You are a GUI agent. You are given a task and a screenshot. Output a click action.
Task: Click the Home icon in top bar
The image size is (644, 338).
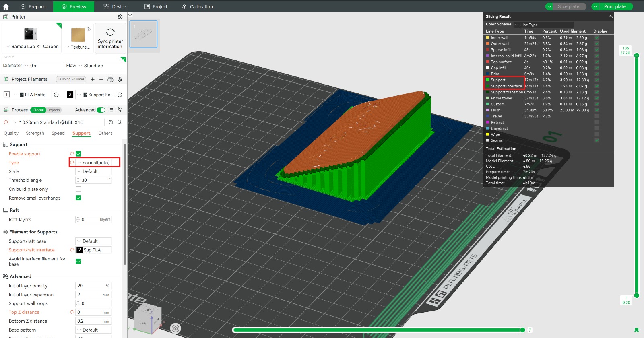coord(6,6)
